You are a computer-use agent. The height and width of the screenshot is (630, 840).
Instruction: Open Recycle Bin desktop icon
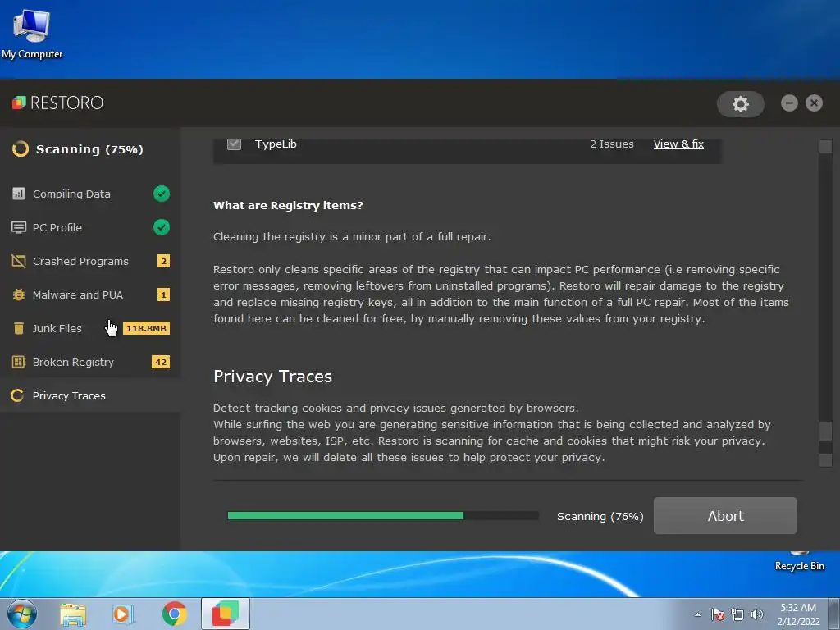coord(799,561)
